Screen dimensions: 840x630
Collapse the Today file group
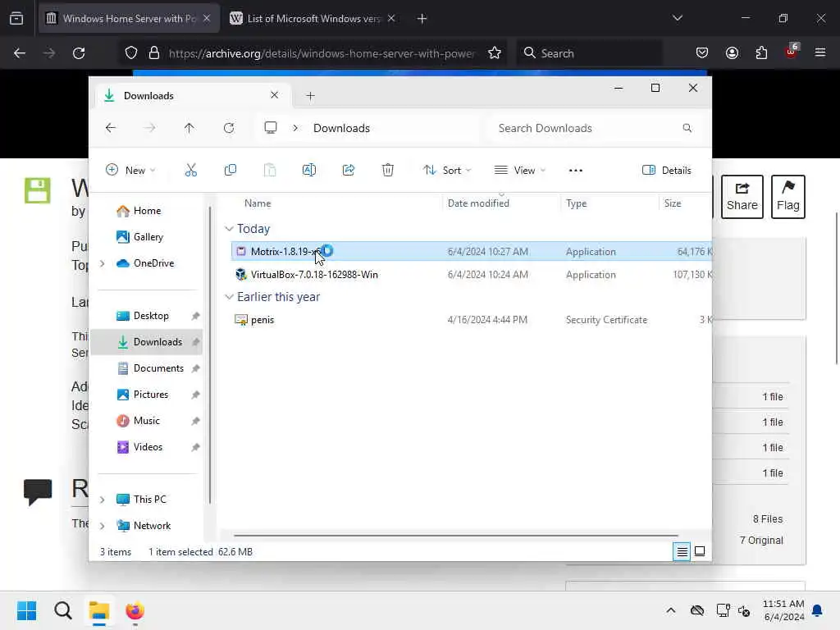(x=230, y=229)
